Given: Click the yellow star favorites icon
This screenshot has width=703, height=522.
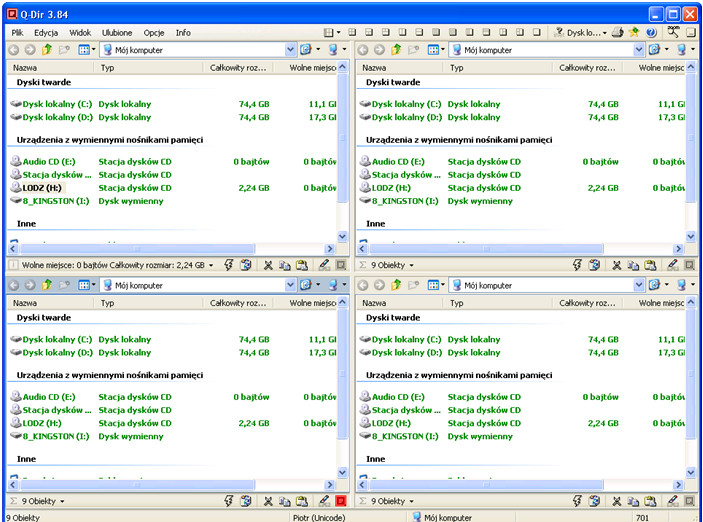Looking at the screenshot, I should (x=634, y=32).
